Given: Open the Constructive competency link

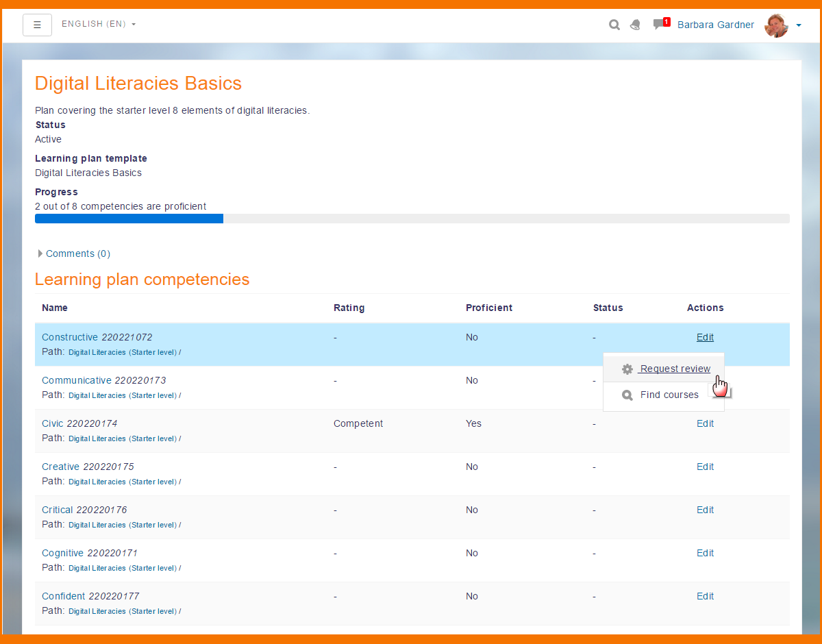Looking at the screenshot, I should click(70, 337).
